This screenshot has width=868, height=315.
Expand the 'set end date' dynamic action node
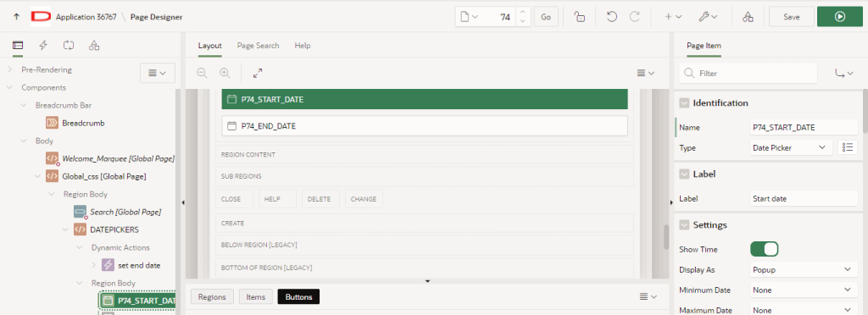[x=93, y=265]
